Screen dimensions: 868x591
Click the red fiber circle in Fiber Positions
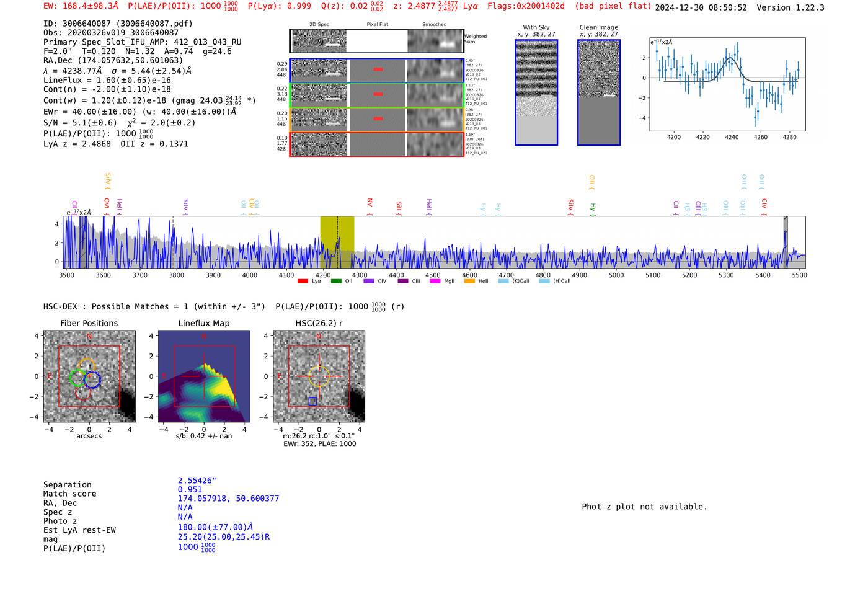[83, 391]
